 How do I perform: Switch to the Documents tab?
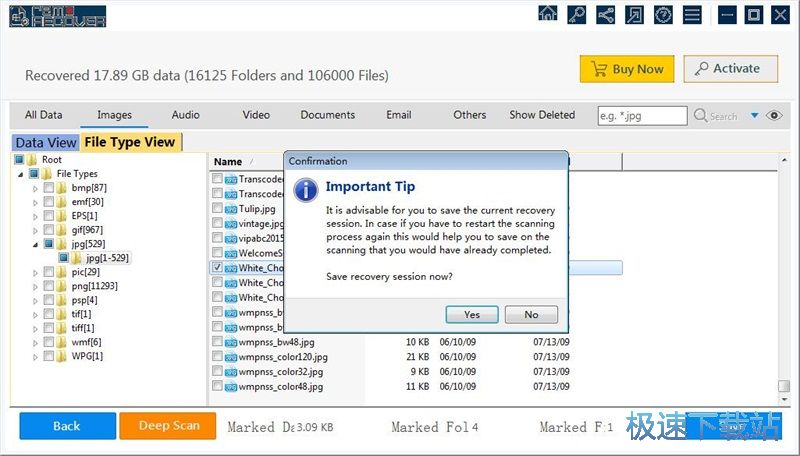tap(328, 115)
